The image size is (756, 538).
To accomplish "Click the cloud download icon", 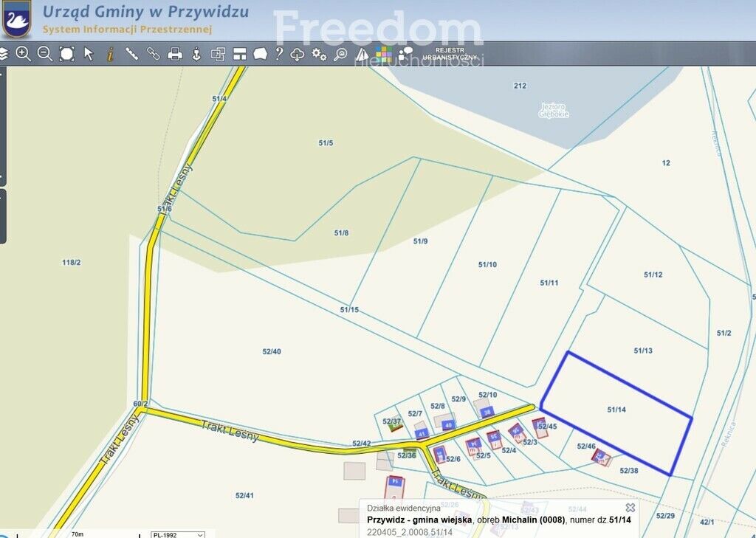I will click(x=297, y=54).
